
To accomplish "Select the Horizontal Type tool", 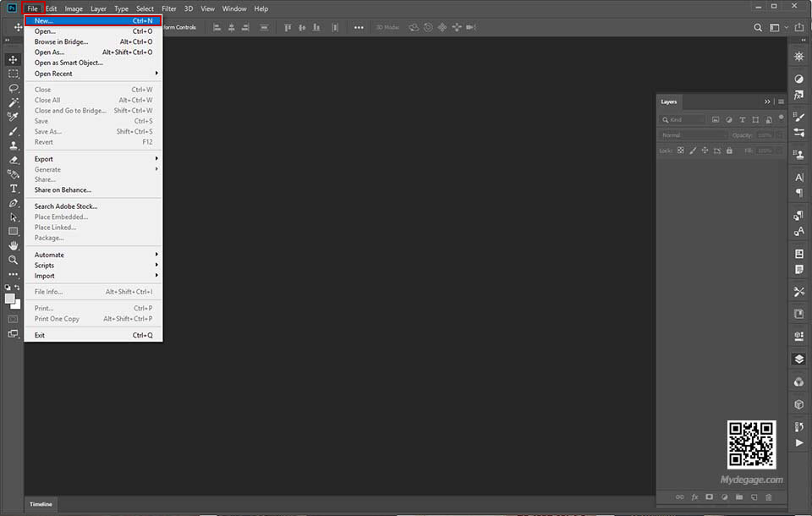I will [x=13, y=189].
